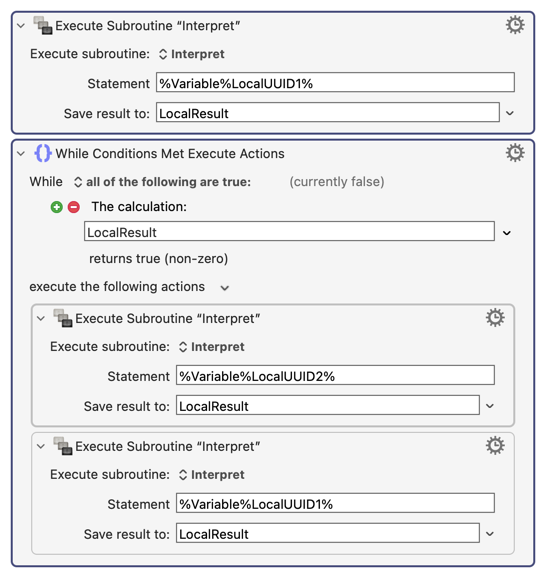Open 'all of the following are true' popup
Screen dimensions: 546x581
click(x=163, y=182)
